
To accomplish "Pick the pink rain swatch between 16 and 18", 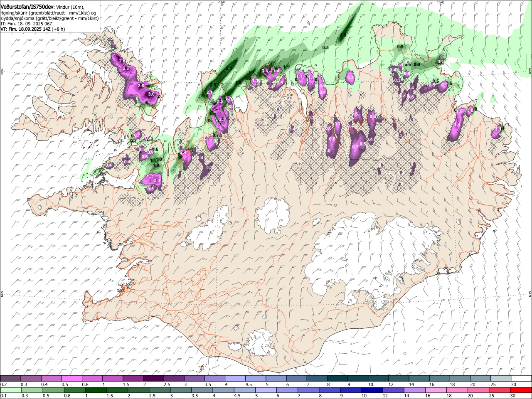I will (435, 390).
